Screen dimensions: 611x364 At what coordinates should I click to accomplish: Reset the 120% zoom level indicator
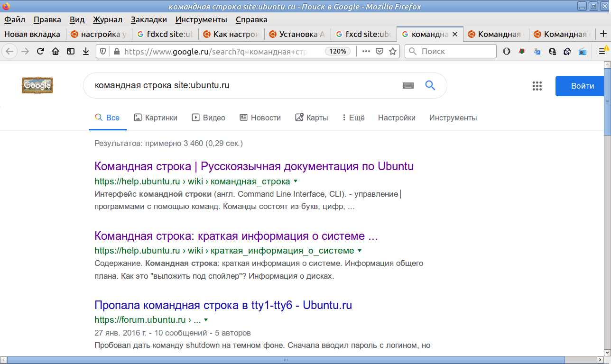coord(338,51)
